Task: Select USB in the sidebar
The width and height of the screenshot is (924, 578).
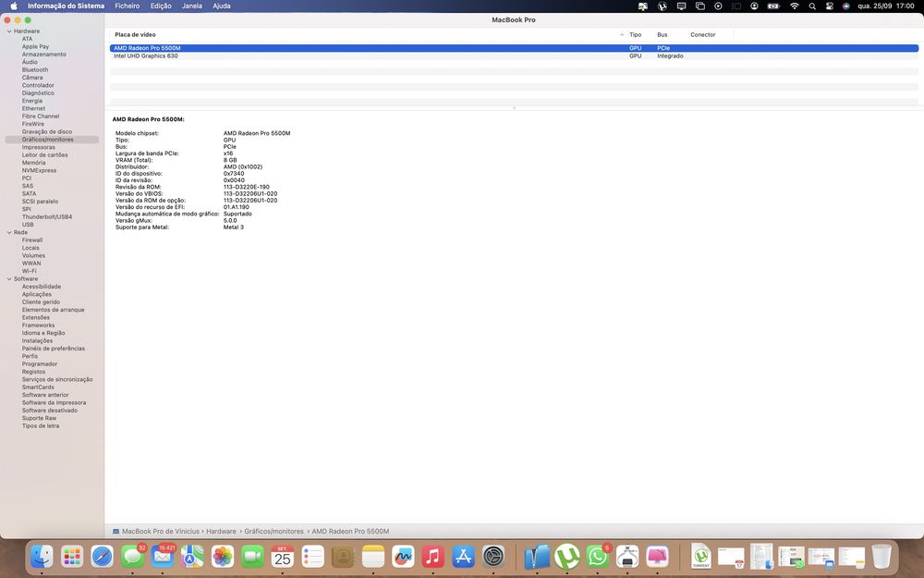Action: coord(28,225)
